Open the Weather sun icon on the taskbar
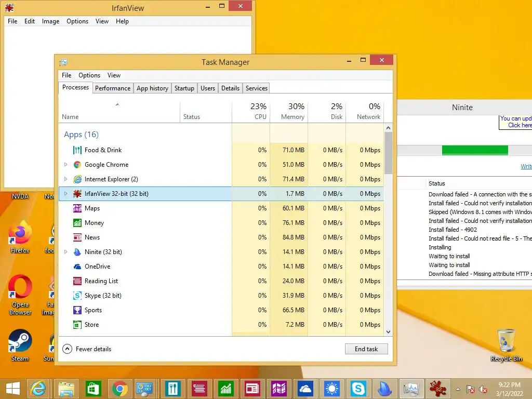Viewport: 532px width, 399px height. (331, 389)
